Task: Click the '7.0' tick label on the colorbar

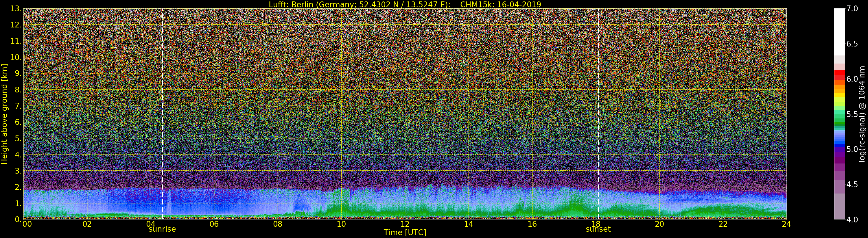Action: [x=852, y=9]
